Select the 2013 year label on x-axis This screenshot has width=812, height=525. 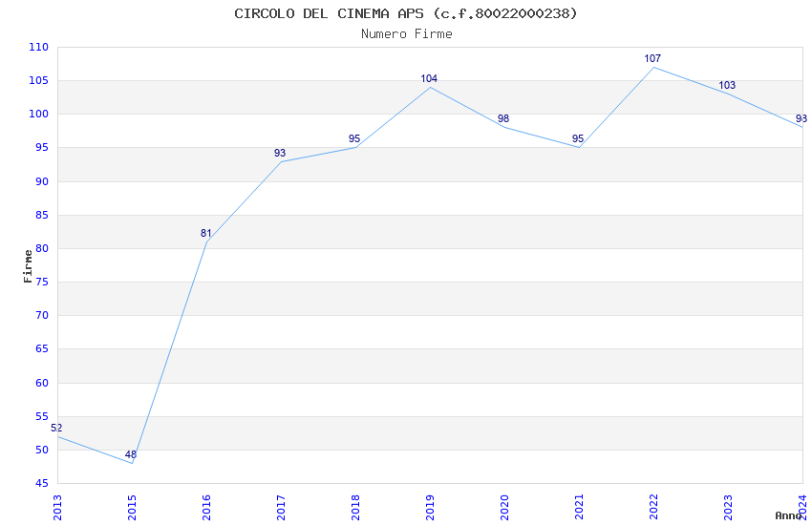57,508
